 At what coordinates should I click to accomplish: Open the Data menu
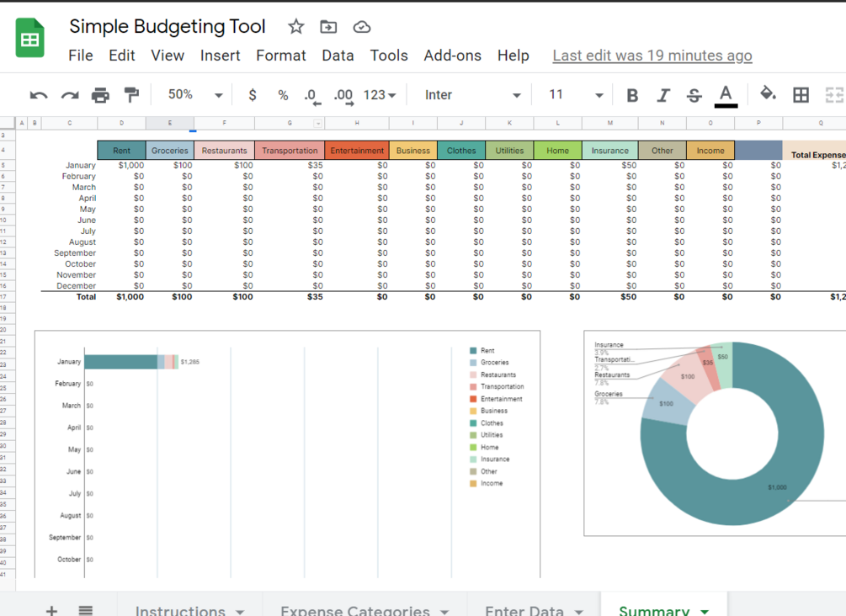pos(338,56)
